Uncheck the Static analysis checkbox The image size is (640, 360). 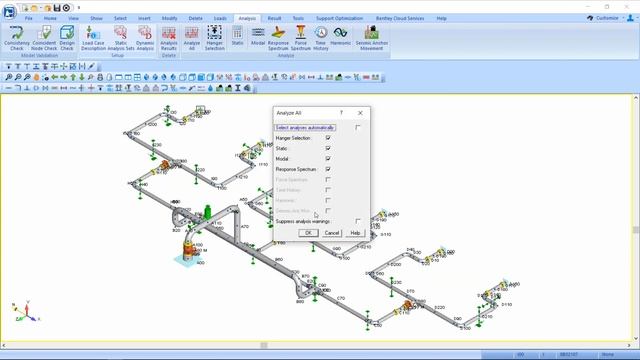[x=328, y=149]
